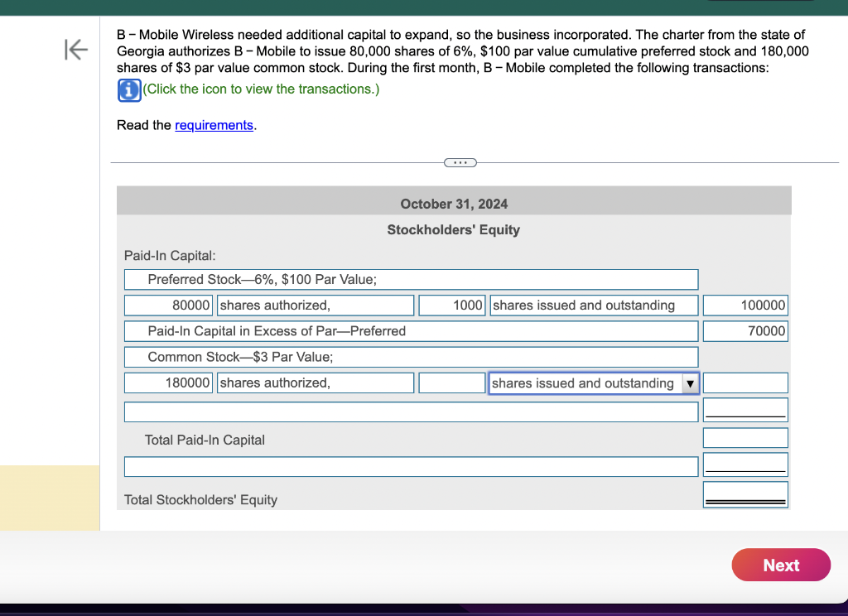Select the Paid-In Capital in Excess of Par—Preferred field
Viewport: 848px width, 616px height.
(x=411, y=331)
